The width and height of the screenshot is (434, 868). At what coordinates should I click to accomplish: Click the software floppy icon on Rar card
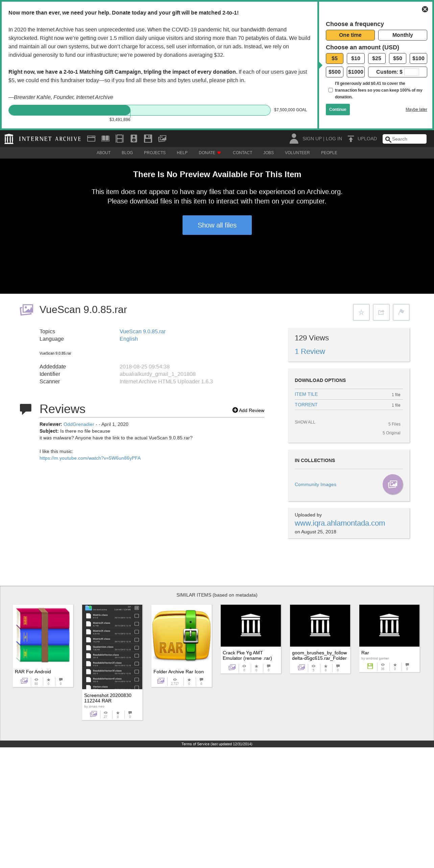point(370,666)
